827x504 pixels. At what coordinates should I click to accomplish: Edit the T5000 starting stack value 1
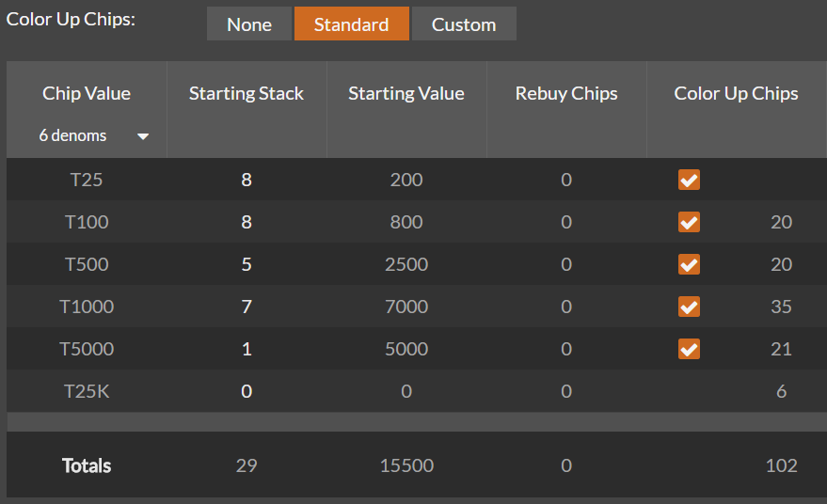(x=247, y=349)
